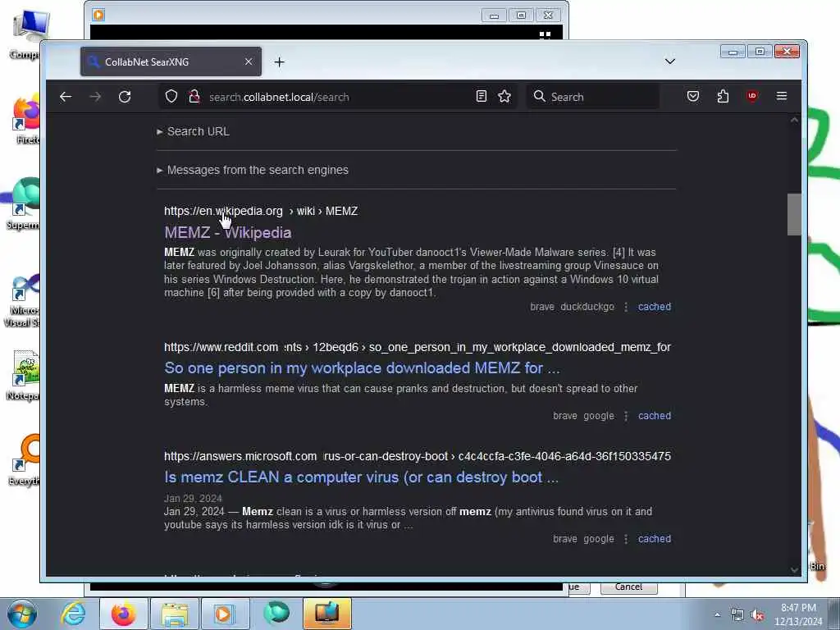
Task: Open Is memz CLEAN a computer virus result
Action: tap(361, 477)
